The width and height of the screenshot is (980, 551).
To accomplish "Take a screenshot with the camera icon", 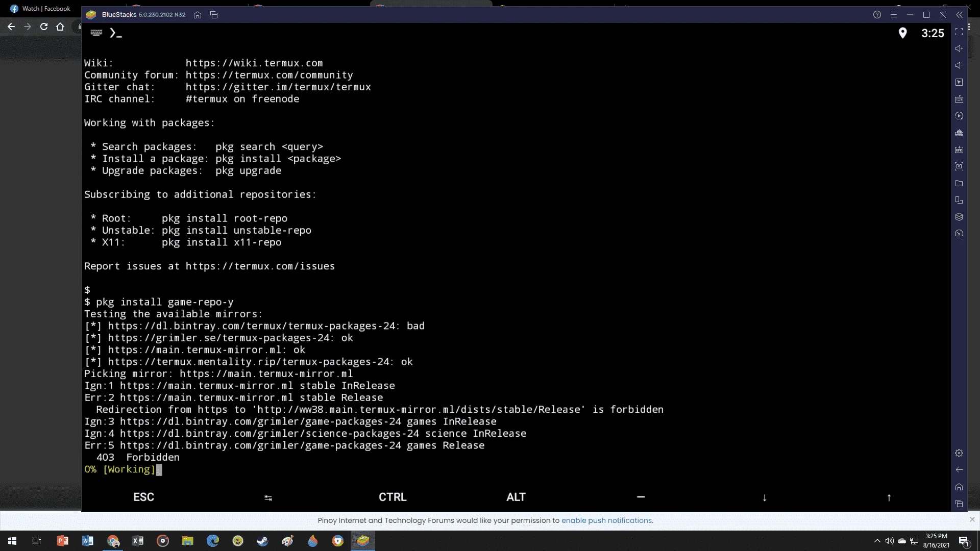I will [959, 166].
